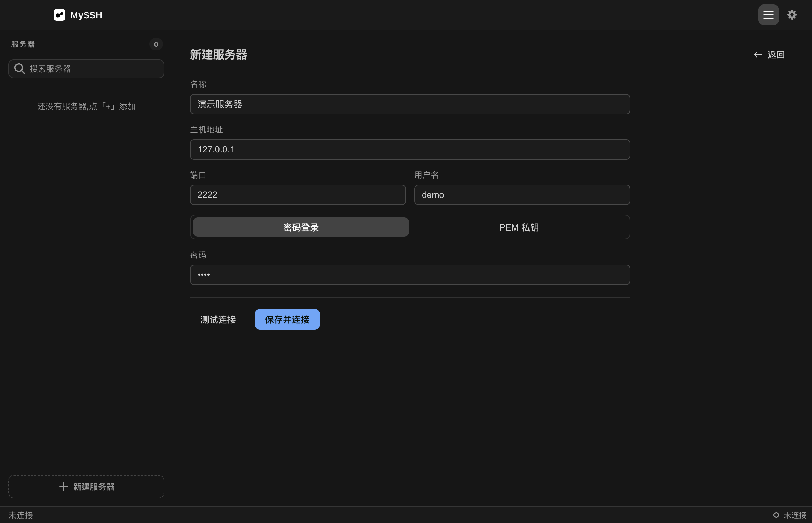
Task: Click the 名称 field label
Action: (x=198, y=84)
